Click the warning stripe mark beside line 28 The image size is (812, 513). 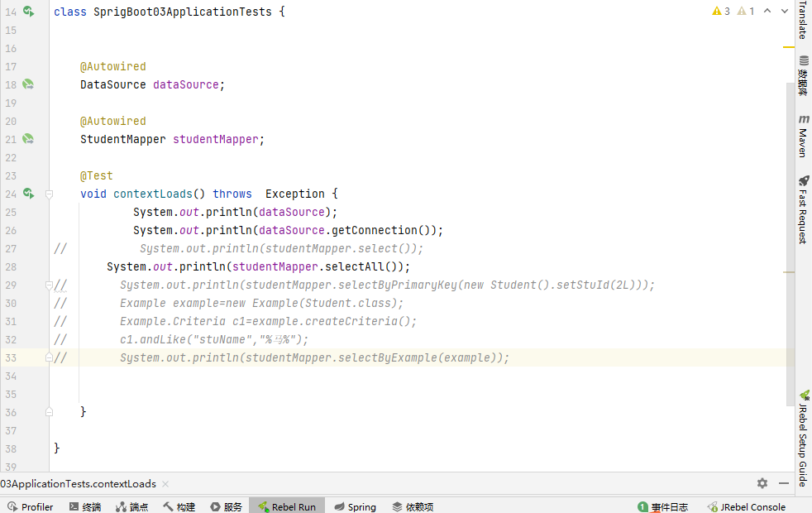tap(789, 272)
